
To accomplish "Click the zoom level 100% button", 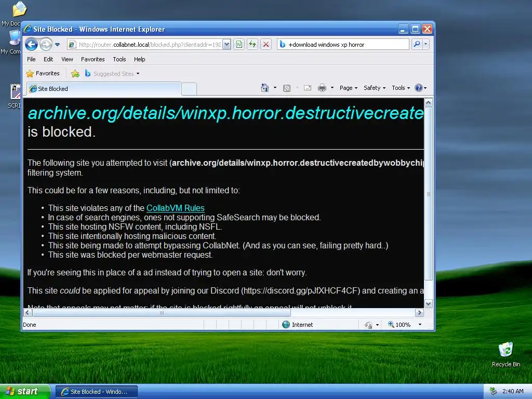I will 400,325.
